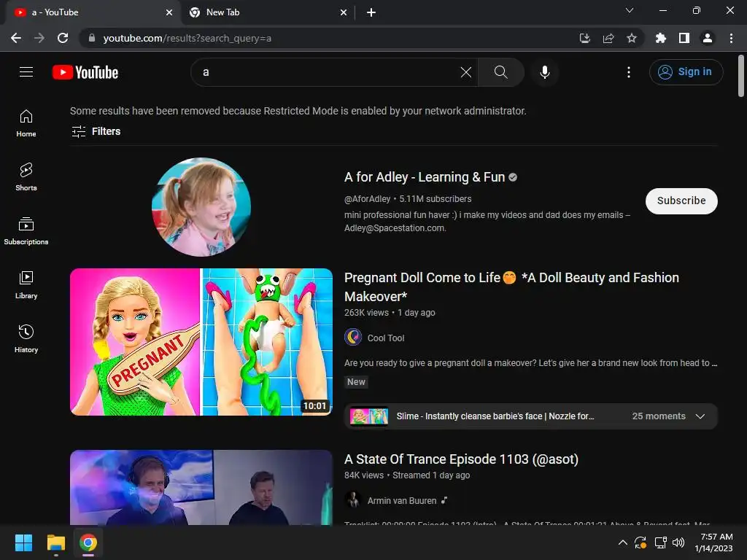Open Armin van Buuren channel link
The height and width of the screenshot is (560, 747).
402,501
